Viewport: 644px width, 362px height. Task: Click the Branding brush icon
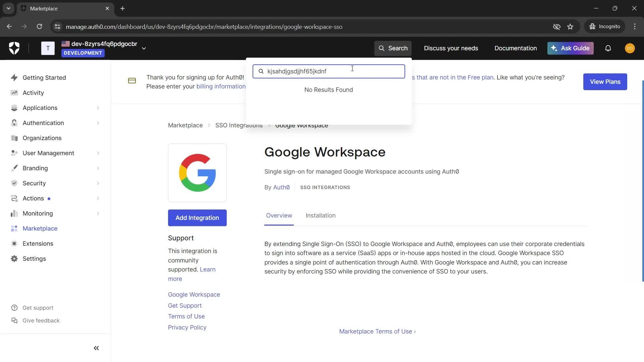pyautogui.click(x=14, y=168)
